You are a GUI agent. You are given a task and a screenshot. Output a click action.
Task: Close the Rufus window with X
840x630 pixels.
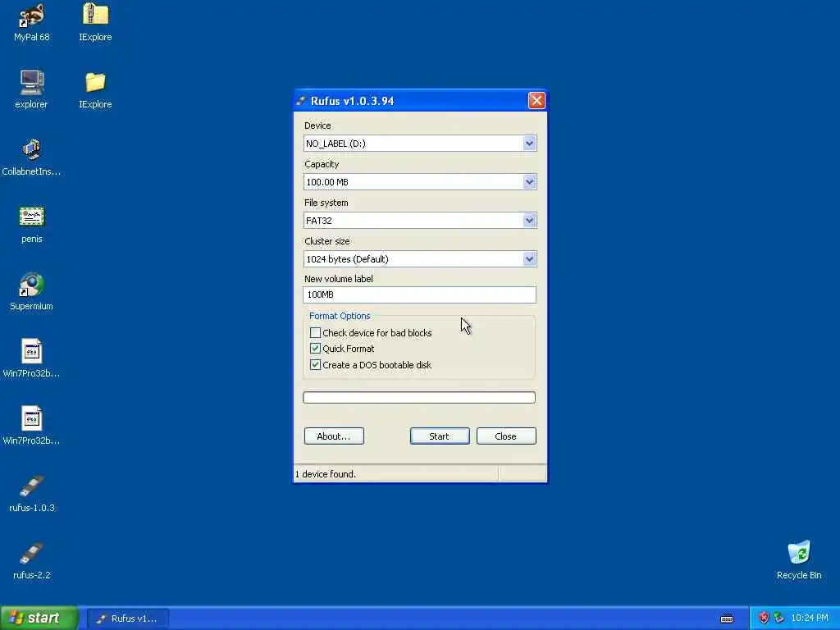click(536, 101)
